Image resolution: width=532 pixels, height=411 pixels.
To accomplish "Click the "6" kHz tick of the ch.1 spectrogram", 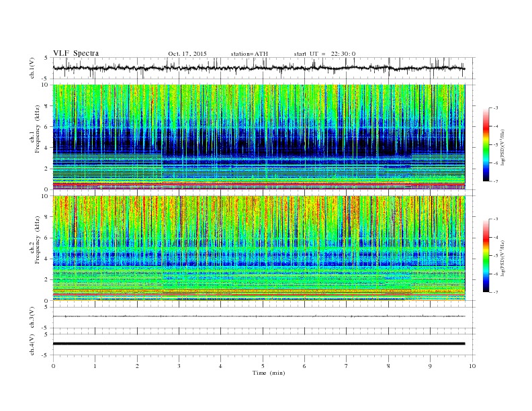I will pos(47,127).
